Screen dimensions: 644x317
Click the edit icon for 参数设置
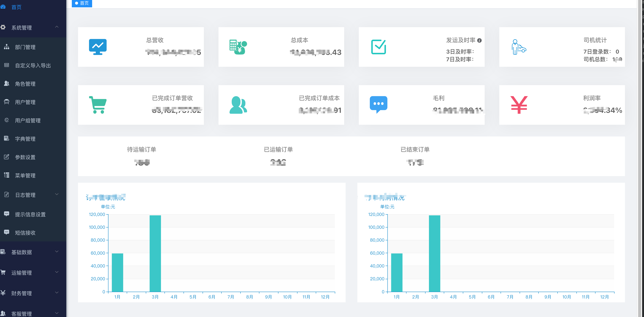(7, 157)
